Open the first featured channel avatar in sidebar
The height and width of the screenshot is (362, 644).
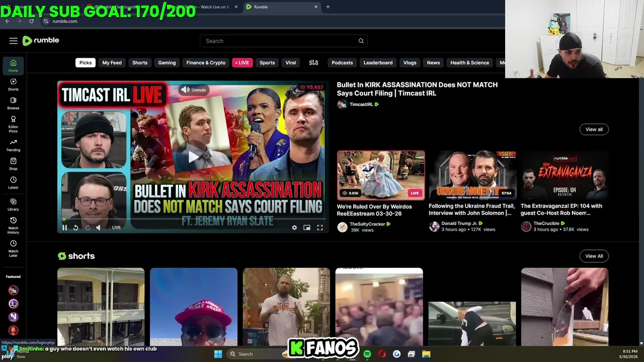tap(13, 290)
